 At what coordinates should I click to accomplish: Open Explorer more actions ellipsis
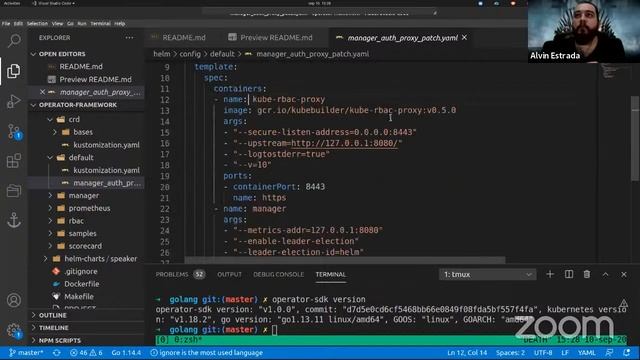[x=129, y=38]
